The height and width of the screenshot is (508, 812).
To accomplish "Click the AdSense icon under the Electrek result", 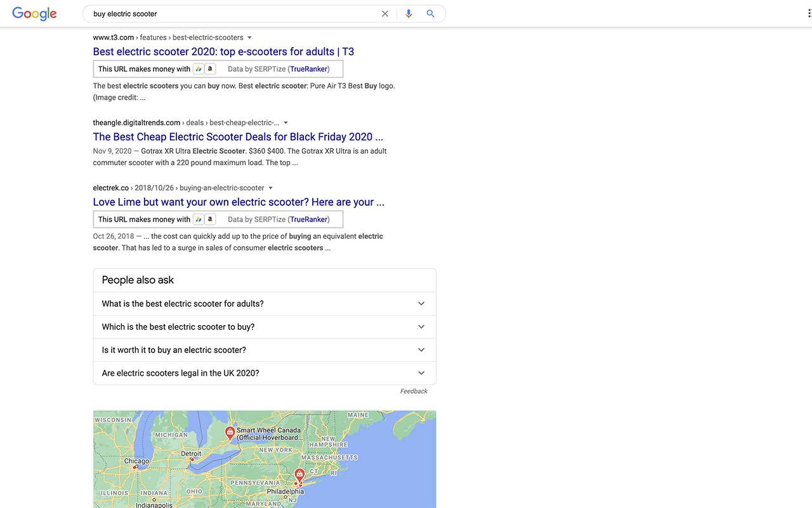I will click(199, 219).
